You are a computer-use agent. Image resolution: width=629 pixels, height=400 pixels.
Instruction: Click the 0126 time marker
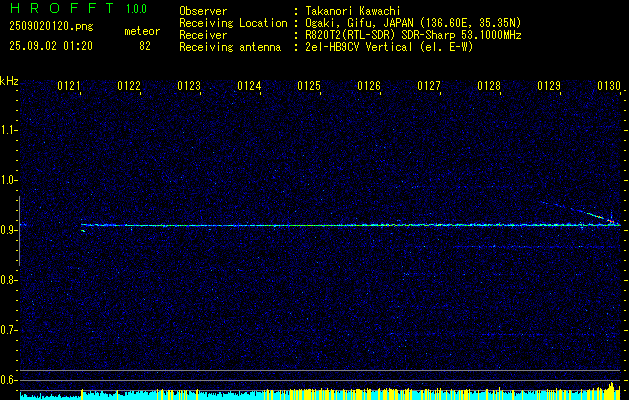coord(369,85)
